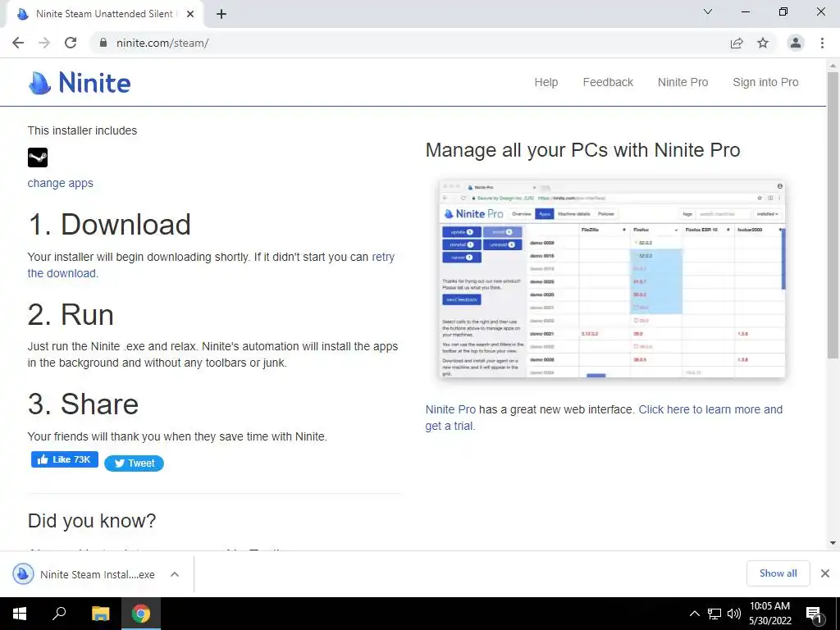Open the Feedback navigation link
The height and width of the screenshot is (630, 840).
pyautogui.click(x=608, y=82)
